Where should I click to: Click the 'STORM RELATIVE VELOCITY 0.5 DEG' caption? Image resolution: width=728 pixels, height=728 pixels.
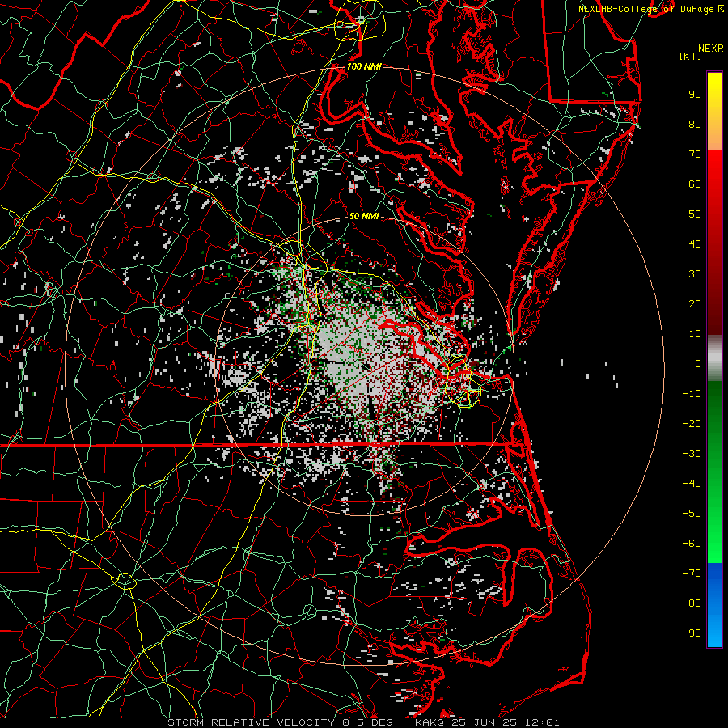pyautogui.click(x=280, y=722)
